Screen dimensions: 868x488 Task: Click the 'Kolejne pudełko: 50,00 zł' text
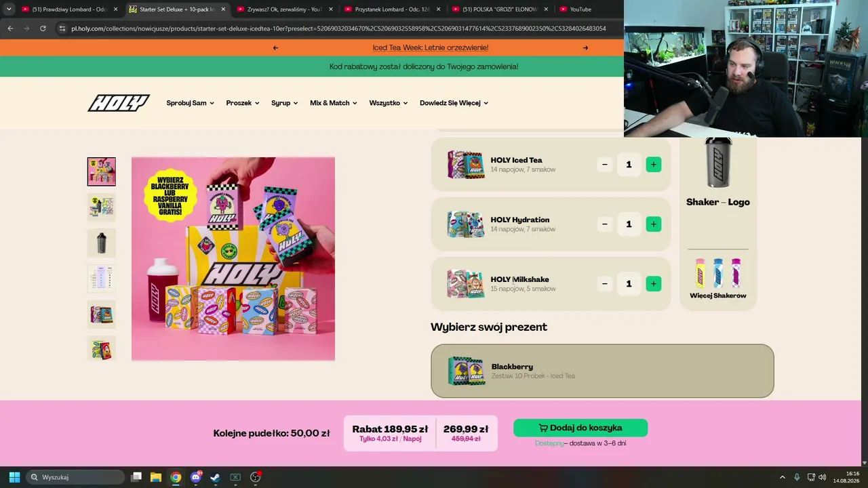(x=271, y=433)
